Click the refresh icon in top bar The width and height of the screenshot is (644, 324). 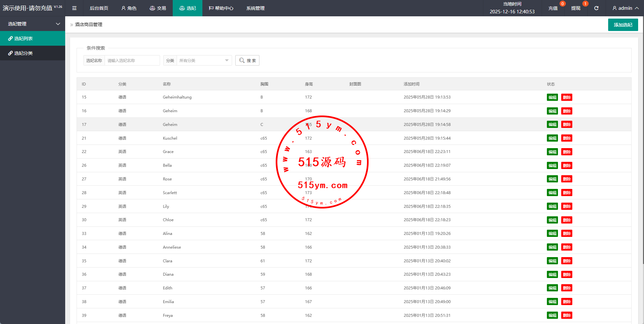596,8
